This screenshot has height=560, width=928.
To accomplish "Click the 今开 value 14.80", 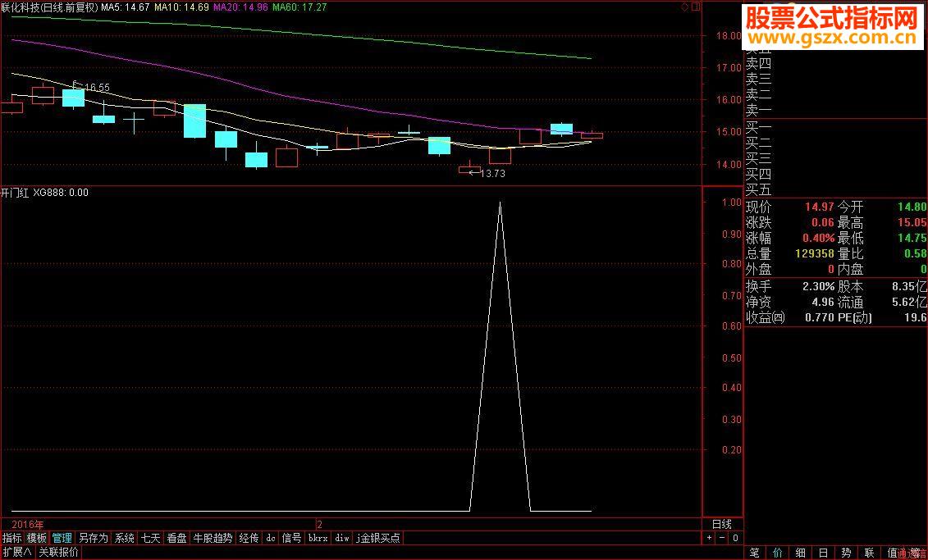I will tap(912, 207).
